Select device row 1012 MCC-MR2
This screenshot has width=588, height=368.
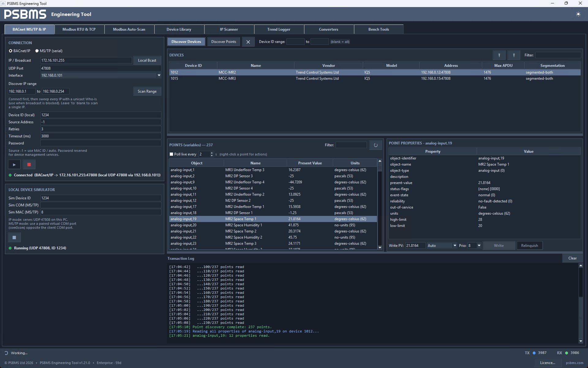pos(375,72)
